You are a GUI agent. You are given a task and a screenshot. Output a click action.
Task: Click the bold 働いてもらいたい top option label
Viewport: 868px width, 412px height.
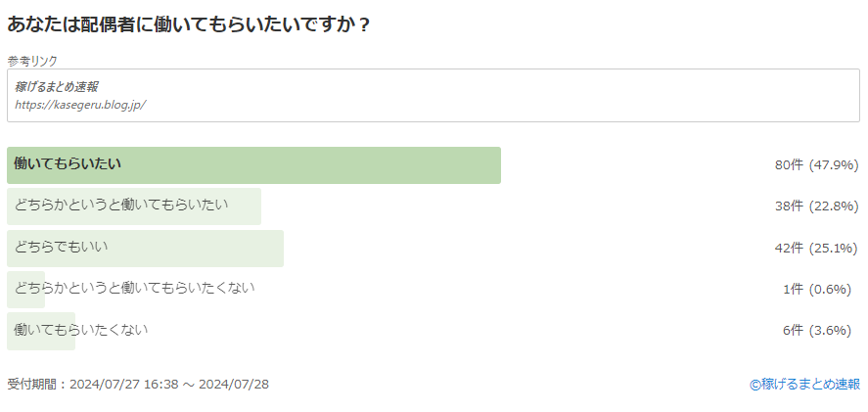pos(68,163)
